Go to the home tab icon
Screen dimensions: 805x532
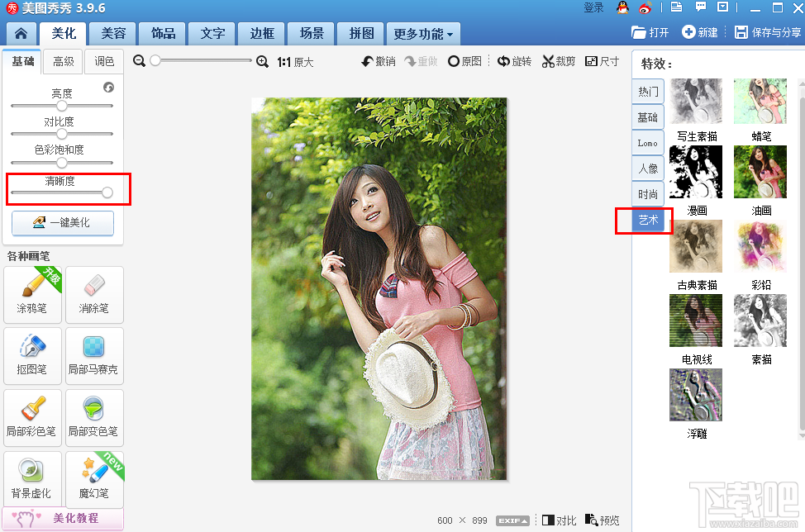point(21,34)
